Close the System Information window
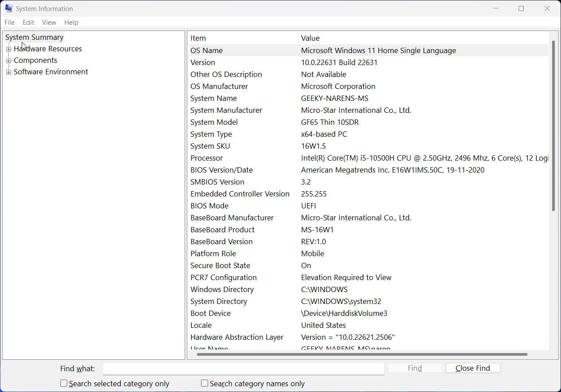 click(547, 8)
